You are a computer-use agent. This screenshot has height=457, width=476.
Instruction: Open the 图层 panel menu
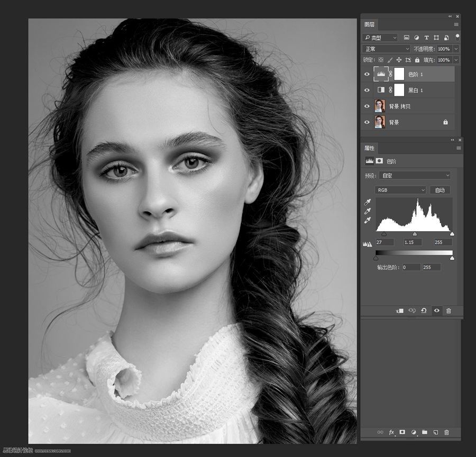coord(456,24)
